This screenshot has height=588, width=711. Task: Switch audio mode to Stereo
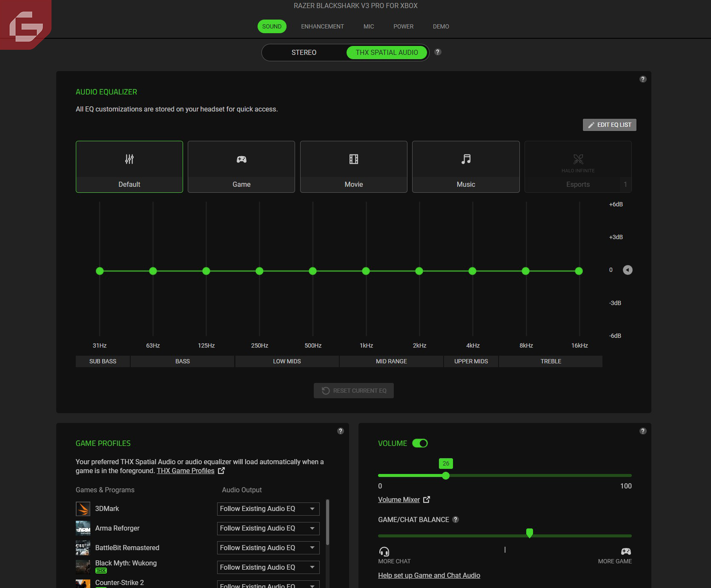point(304,52)
